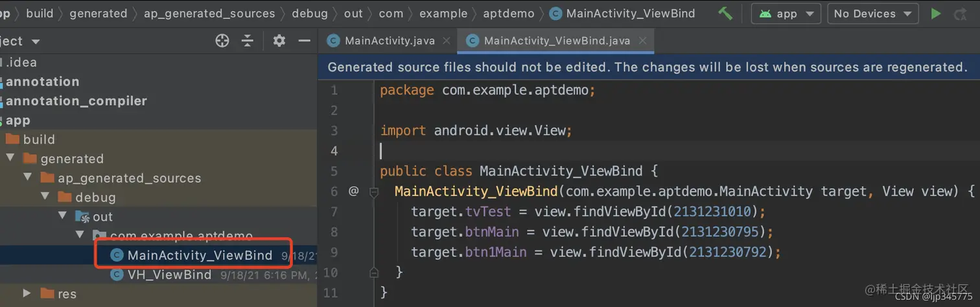Open the Project view dropdown arrow
This screenshot has height=307, width=980.
pyautogui.click(x=36, y=41)
